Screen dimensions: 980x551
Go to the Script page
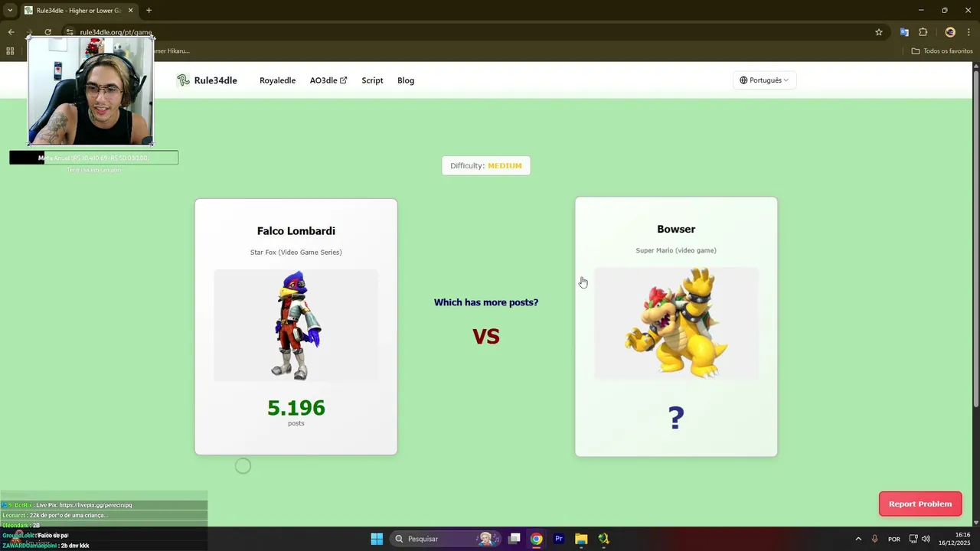click(x=372, y=80)
